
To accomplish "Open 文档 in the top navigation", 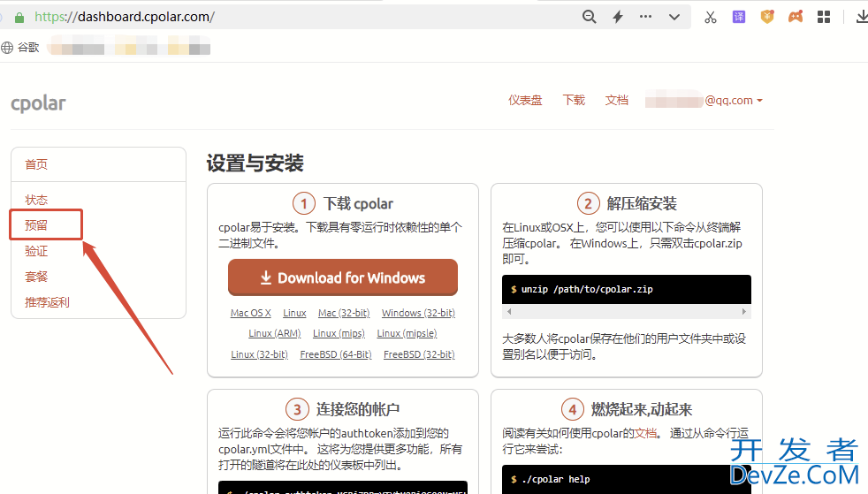I will coord(617,100).
